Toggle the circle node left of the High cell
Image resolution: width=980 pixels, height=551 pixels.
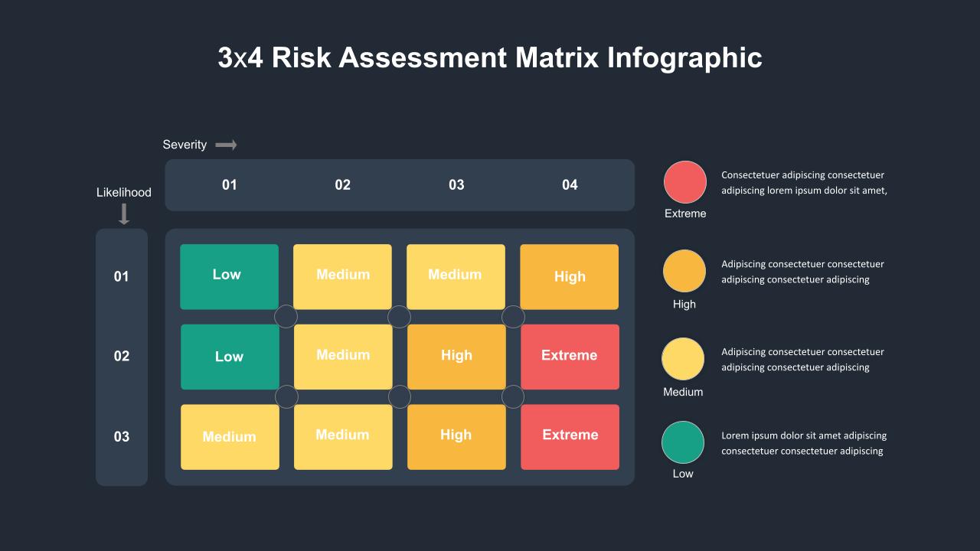pyautogui.click(x=400, y=396)
